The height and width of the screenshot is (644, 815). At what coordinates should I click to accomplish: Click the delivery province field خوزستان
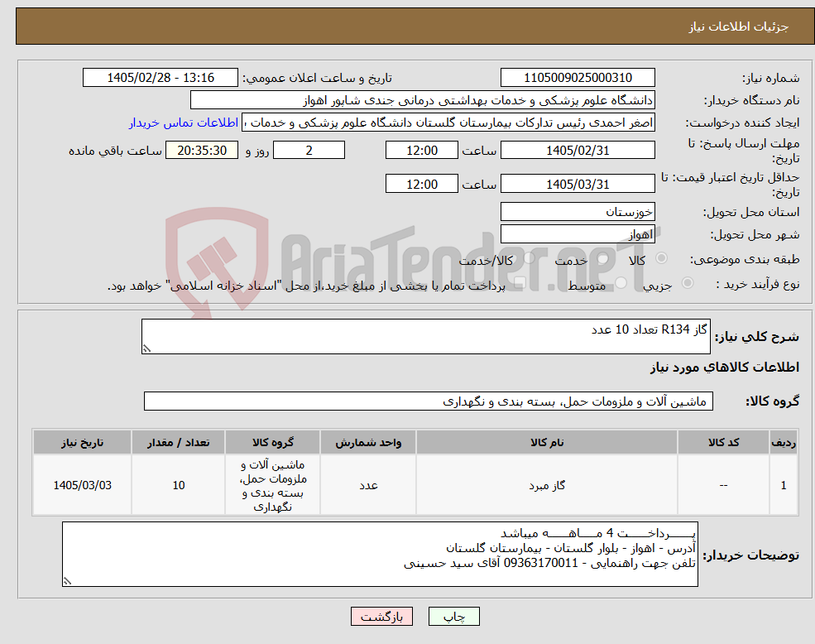(x=578, y=212)
